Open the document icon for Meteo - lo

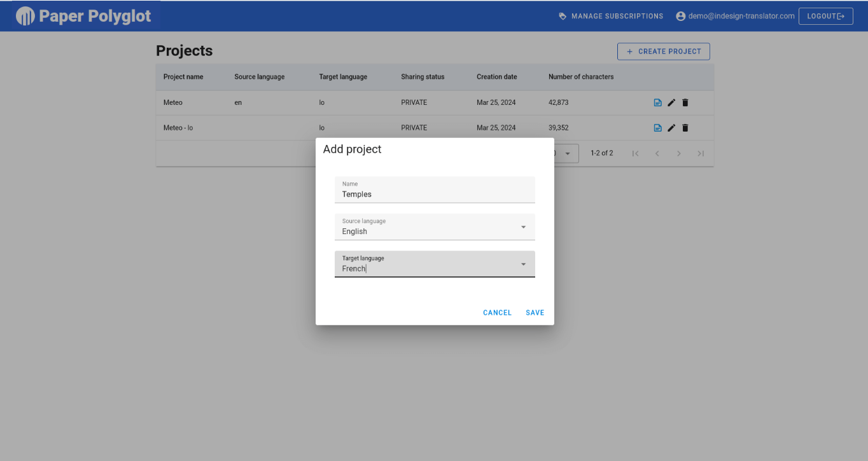pos(657,128)
